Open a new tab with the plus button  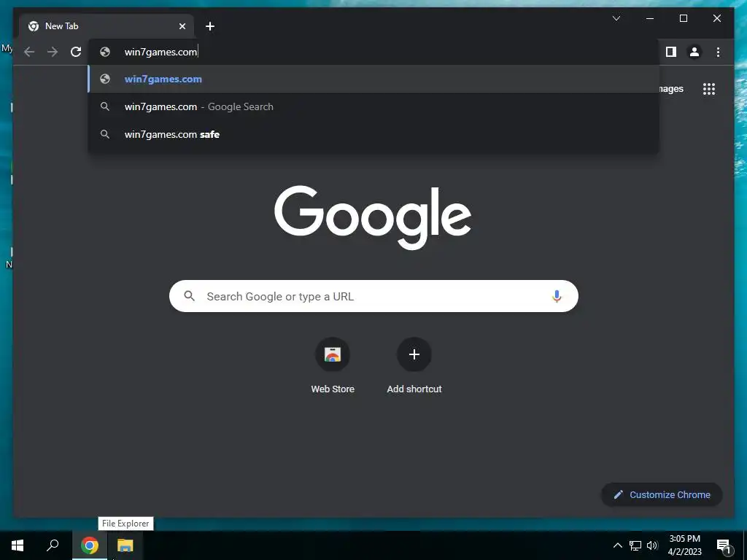210,26
